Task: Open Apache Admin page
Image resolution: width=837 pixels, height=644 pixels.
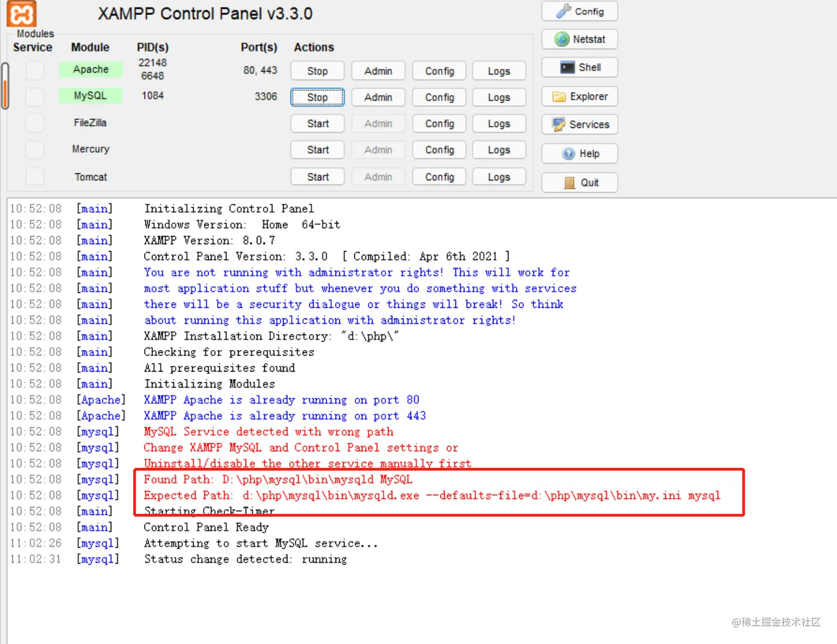Action: point(378,71)
